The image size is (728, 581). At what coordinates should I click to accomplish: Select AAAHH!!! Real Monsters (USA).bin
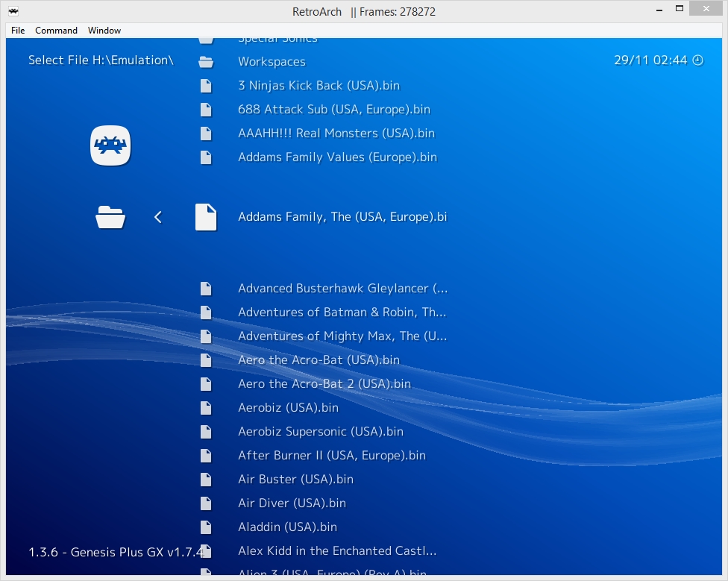tap(336, 134)
